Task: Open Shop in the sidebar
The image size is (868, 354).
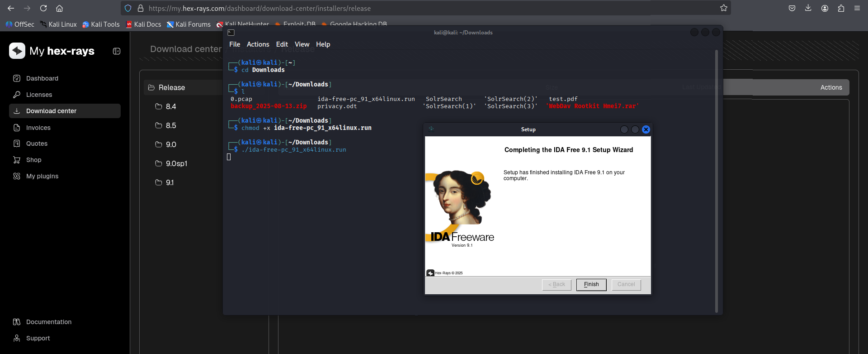Action: [65, 160]
